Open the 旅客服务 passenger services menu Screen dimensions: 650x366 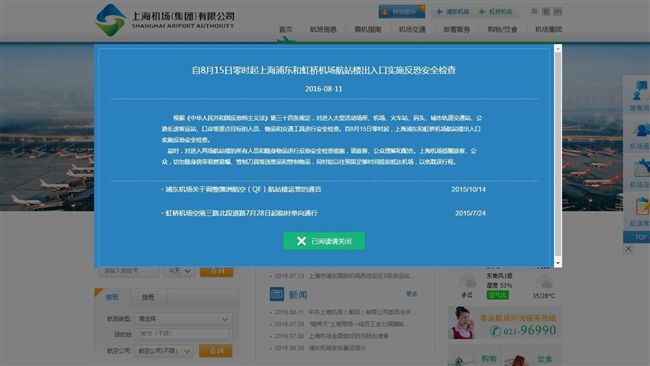(x=456, y=29)
